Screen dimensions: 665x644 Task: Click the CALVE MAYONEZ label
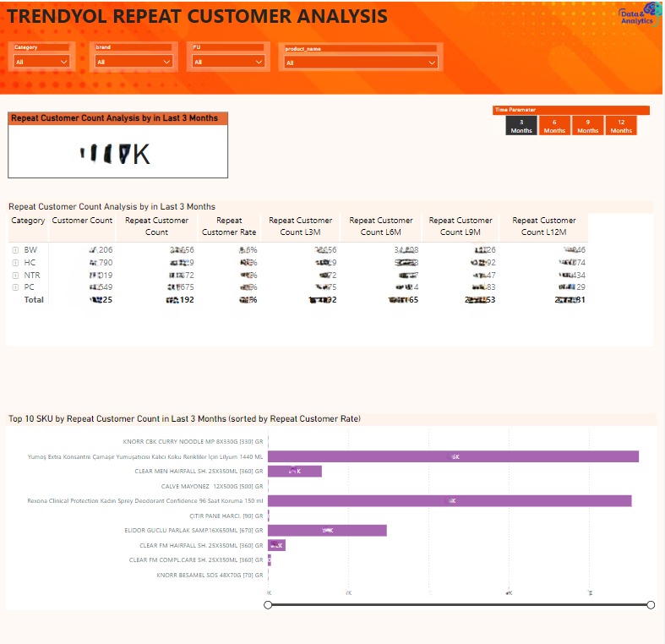point(212,486)
